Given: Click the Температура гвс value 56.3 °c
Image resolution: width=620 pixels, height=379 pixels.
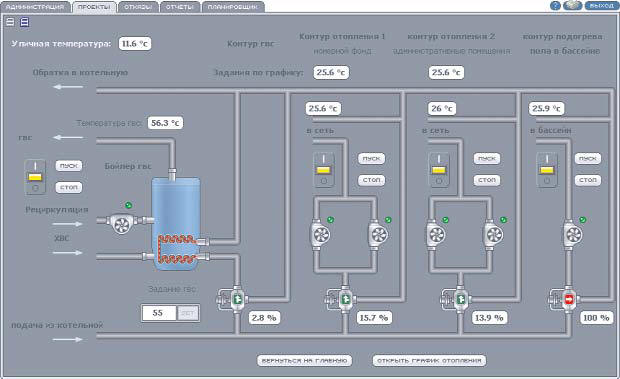Looking at the screenshot, I should click(x=165, y=123).
